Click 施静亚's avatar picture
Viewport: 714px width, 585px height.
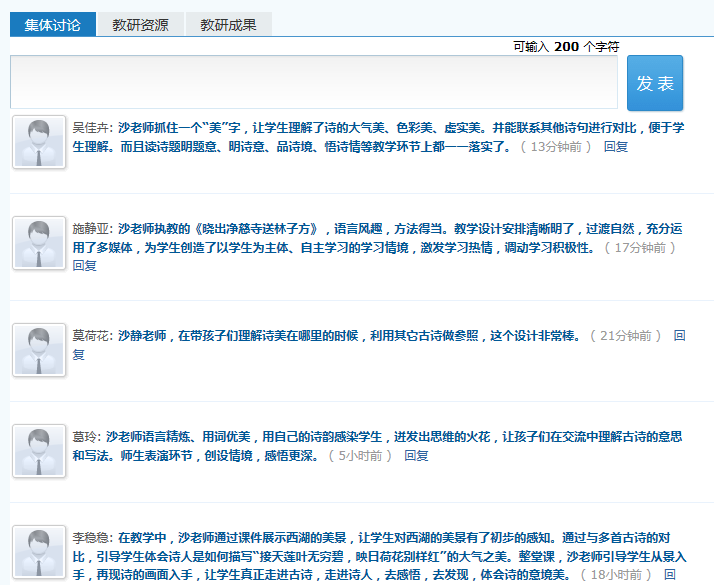(x=39, y=243)
